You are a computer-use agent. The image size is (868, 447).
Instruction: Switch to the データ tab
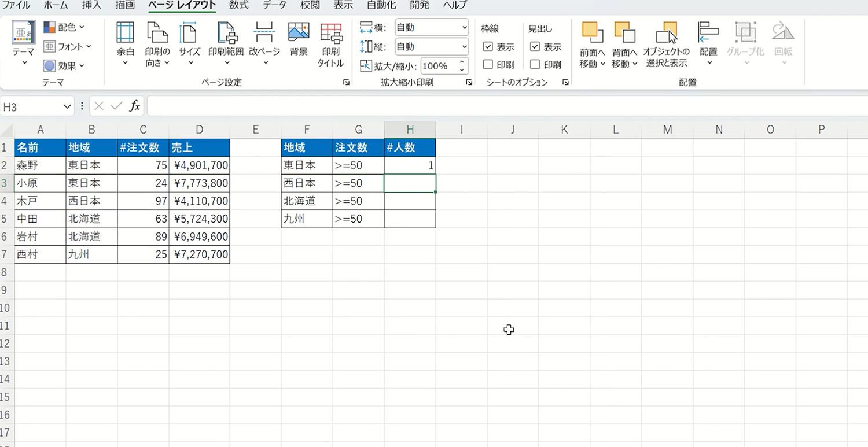point(274,5)
